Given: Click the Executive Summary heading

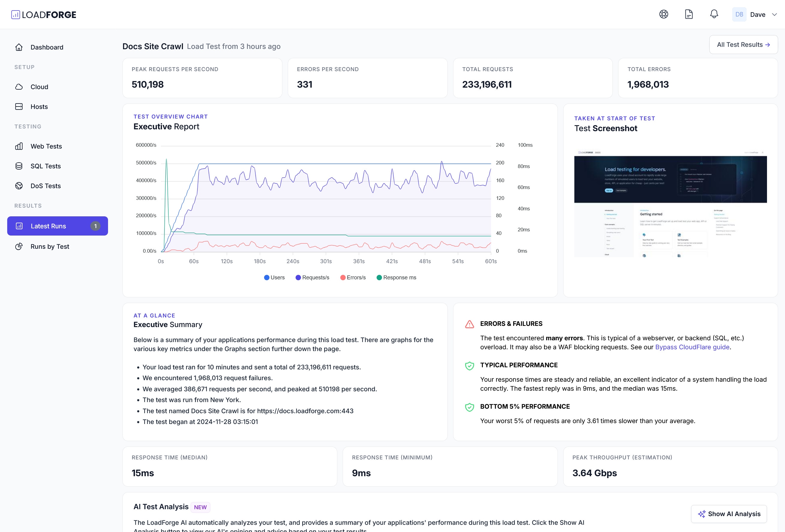Looking at the screenshot, I should [x=168, y=324].
